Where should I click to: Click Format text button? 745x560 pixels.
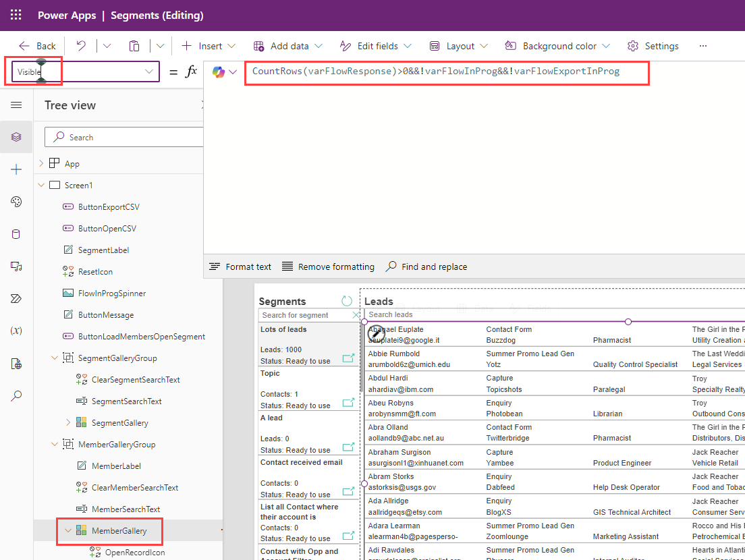[240, 267]
